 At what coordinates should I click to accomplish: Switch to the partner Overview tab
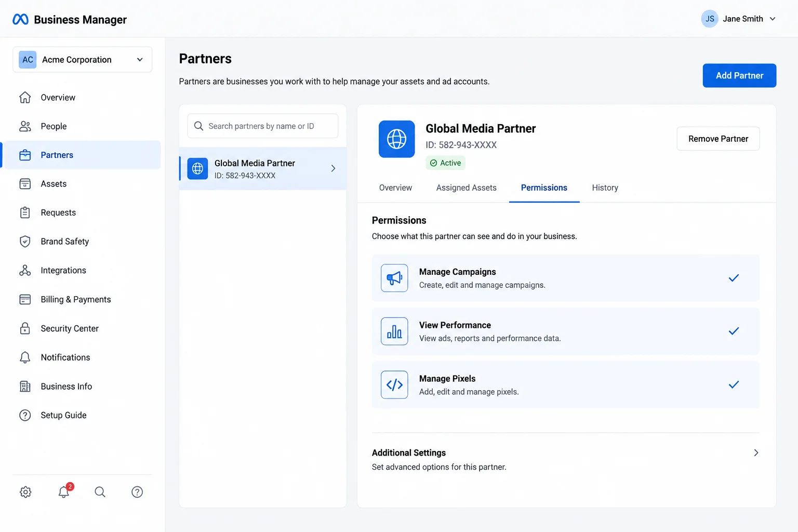point(395,188)
